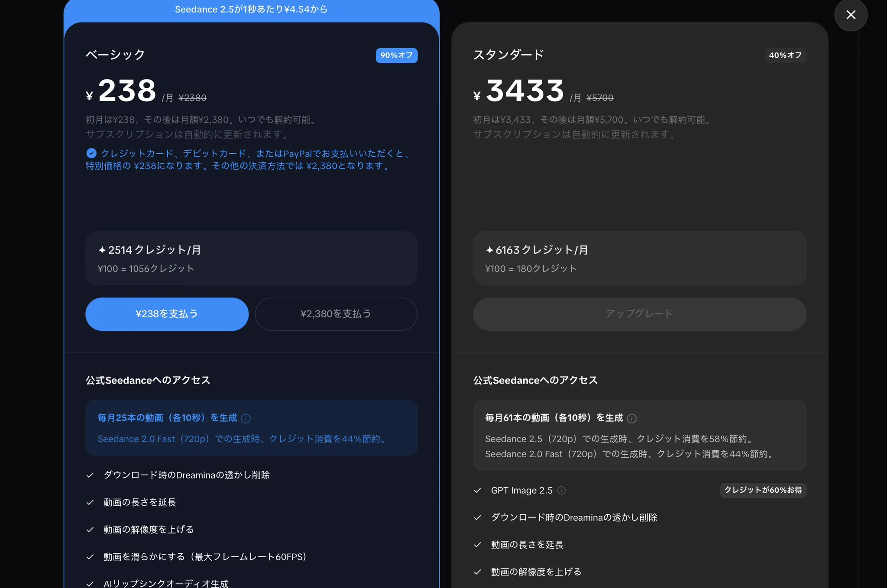The image size is (887, 588).
Task: Select the スタンダード plan title
Action: [508, 55]
